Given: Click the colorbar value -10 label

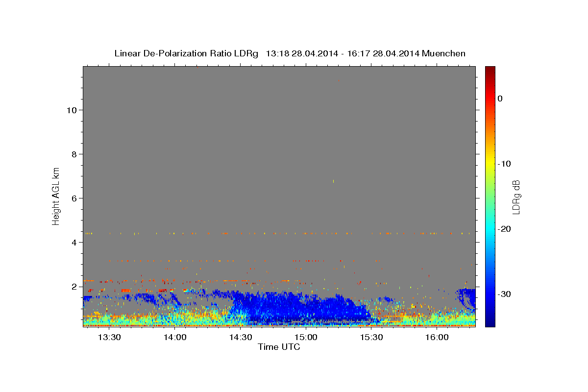Looking at the screenshot, I should coord(505,164).
